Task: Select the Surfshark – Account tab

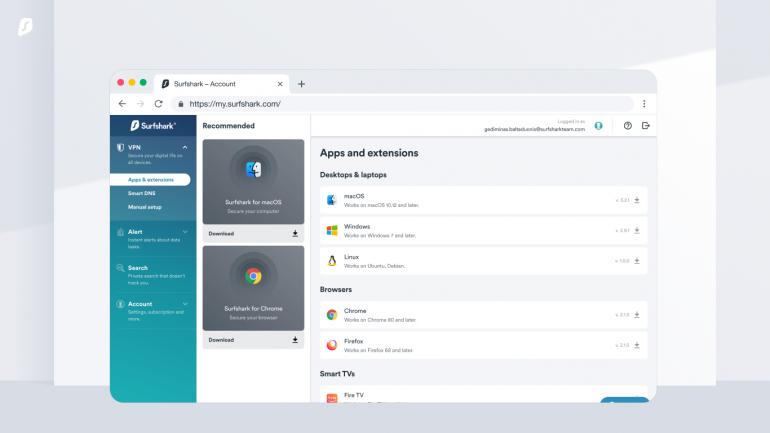Action: [221, 84]
